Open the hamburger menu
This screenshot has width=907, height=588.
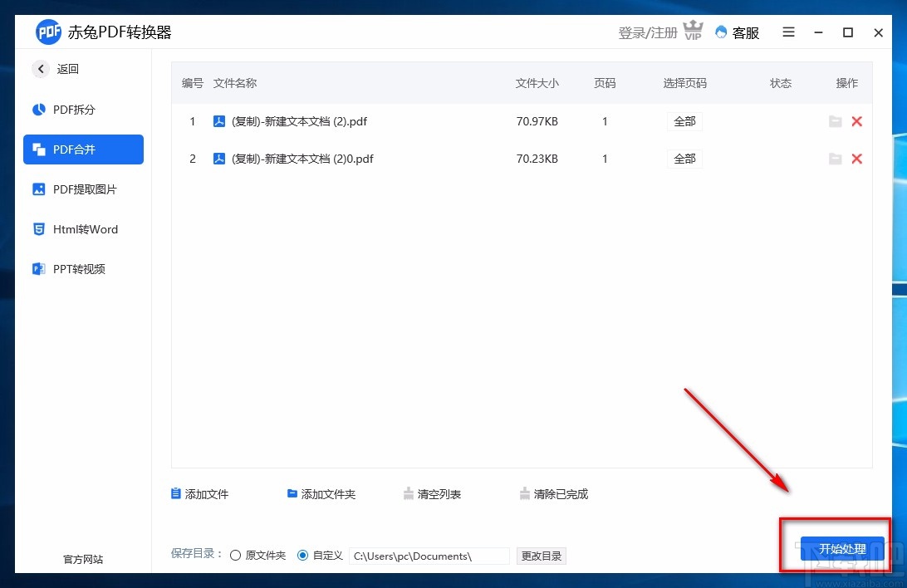[787, 32]
